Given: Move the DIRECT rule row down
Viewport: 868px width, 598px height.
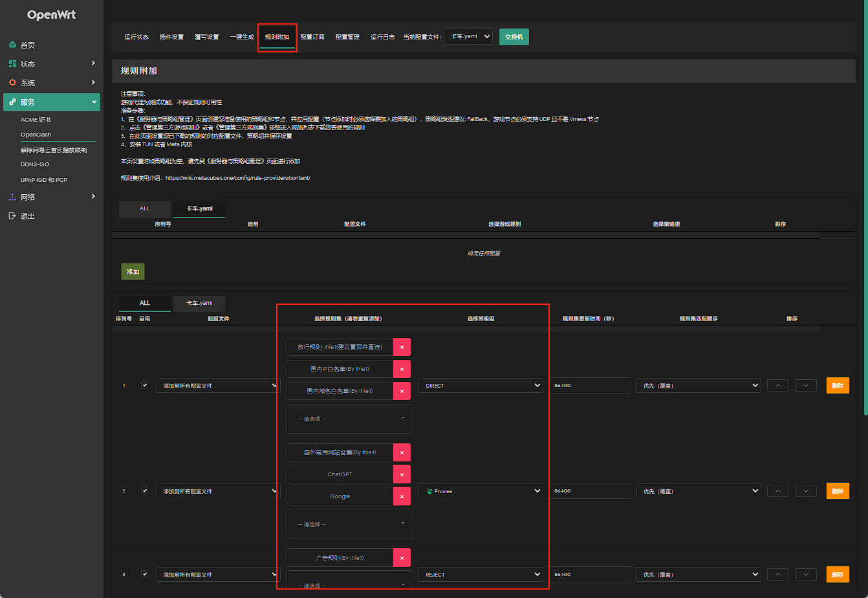Looking at the screenshot, I should tap(805, 386).
